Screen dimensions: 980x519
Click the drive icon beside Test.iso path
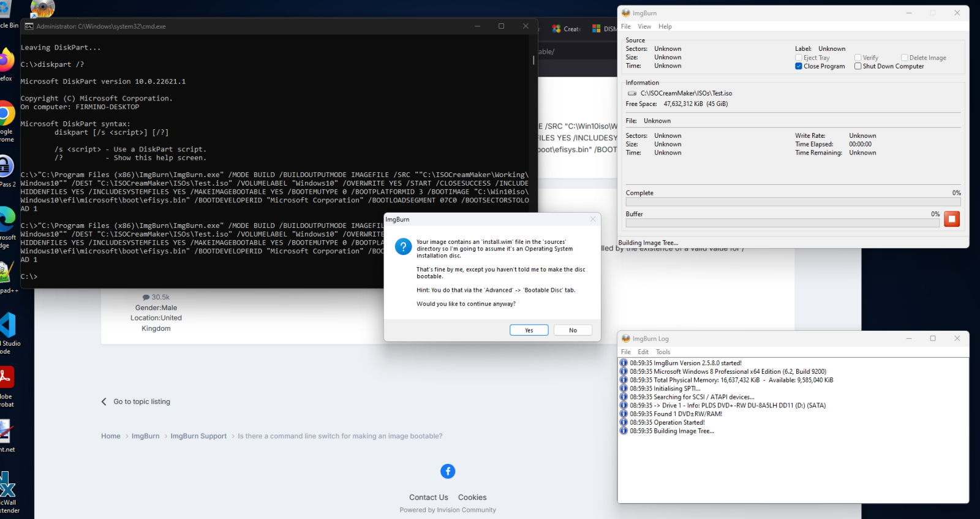point(632,93)
